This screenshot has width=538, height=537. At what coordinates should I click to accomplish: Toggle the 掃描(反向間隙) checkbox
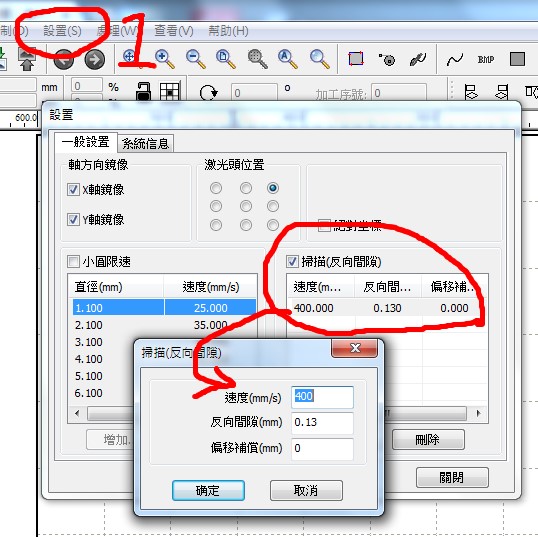pyautogui.click(x=292, y=261)
